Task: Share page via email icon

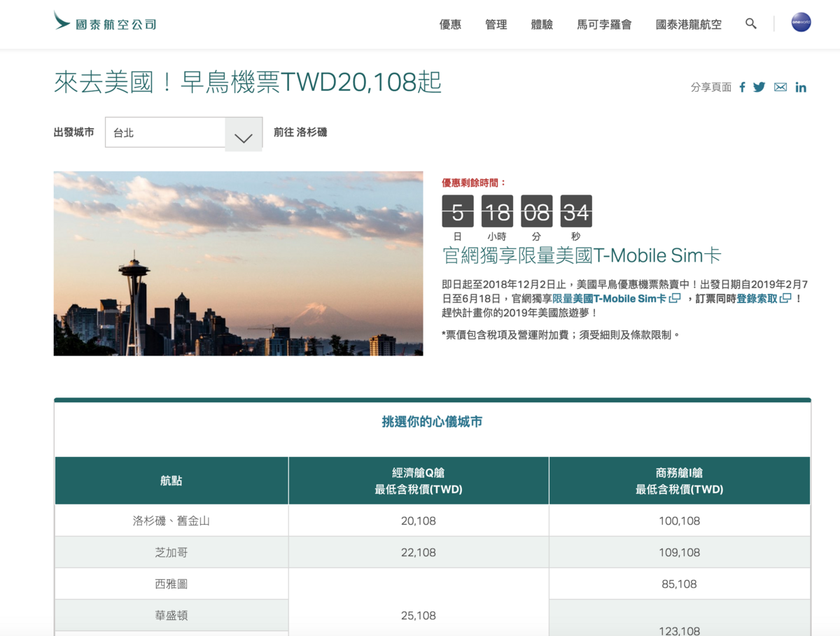Action: click(780, 87)
